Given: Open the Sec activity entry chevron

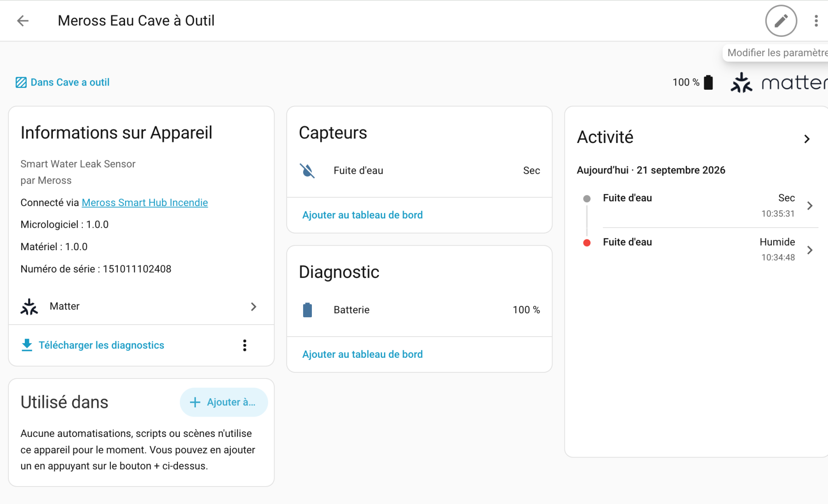Looking at the screenshot, I should pyautogui.click(x=810, y=206).
